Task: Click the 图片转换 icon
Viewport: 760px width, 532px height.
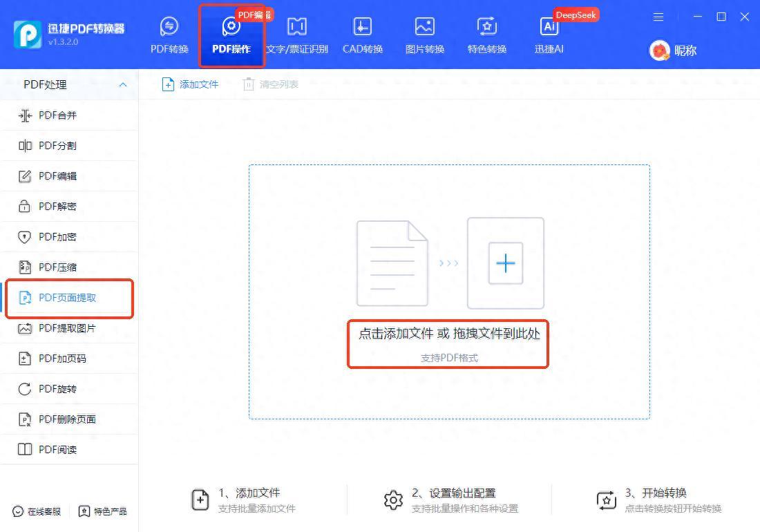Action: (424, 27)
